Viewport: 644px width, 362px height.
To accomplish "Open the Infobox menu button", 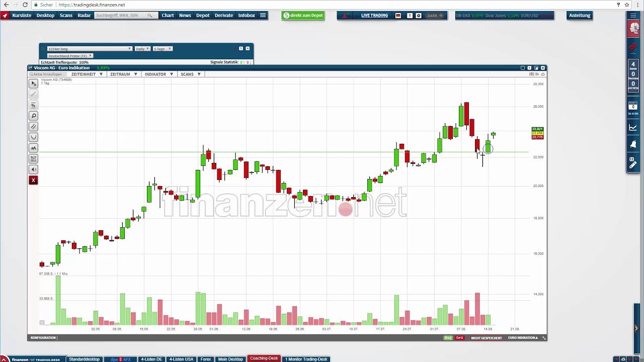I will tap(247, 16).
